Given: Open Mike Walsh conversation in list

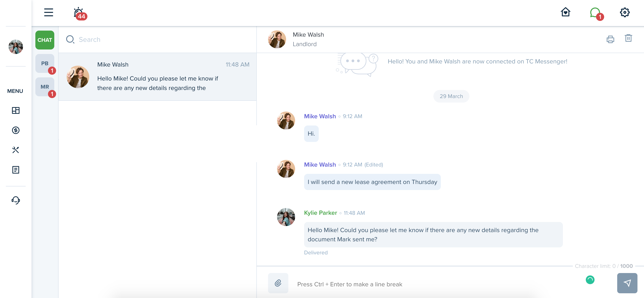Looking at the screenshot, I should [x=157, y=77].
